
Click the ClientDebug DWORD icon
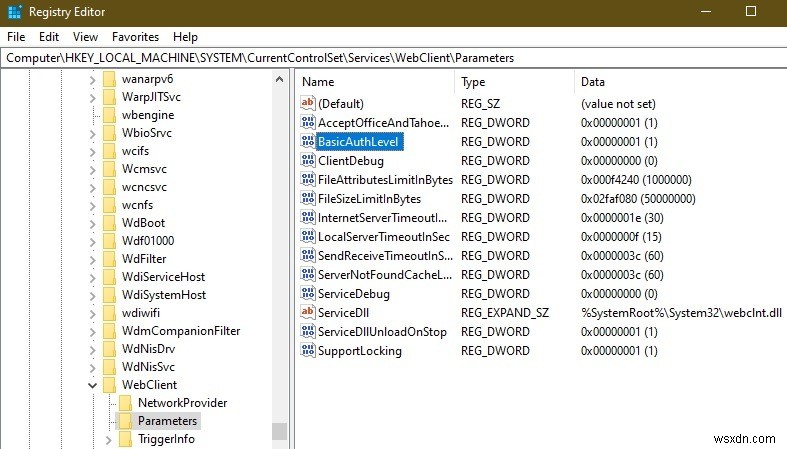[308, 160]
